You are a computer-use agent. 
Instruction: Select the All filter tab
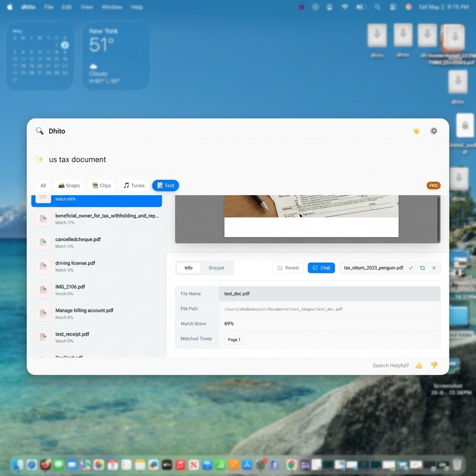pyautogui.click(x=43, y=185)
